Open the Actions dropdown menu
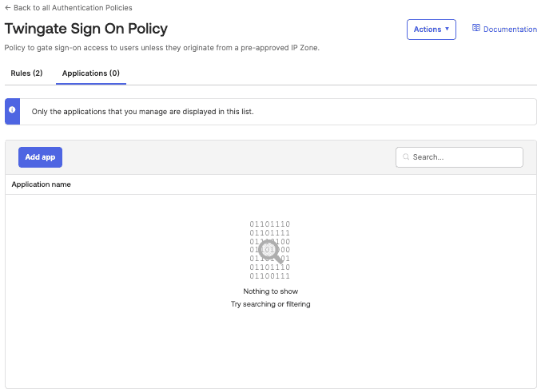 [431, 30]
